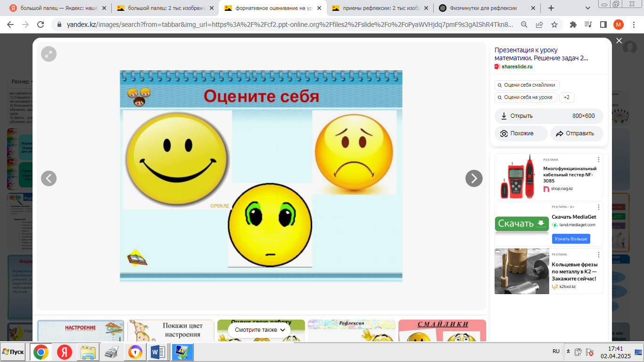
Task: Click 'Отправить' share button
Action: [x=577, y=133]
